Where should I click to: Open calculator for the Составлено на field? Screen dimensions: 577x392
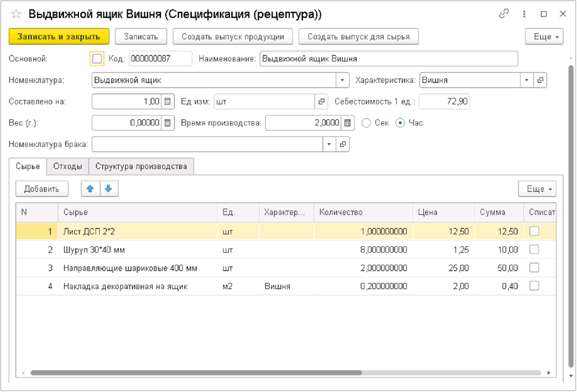tap(167, 101)
